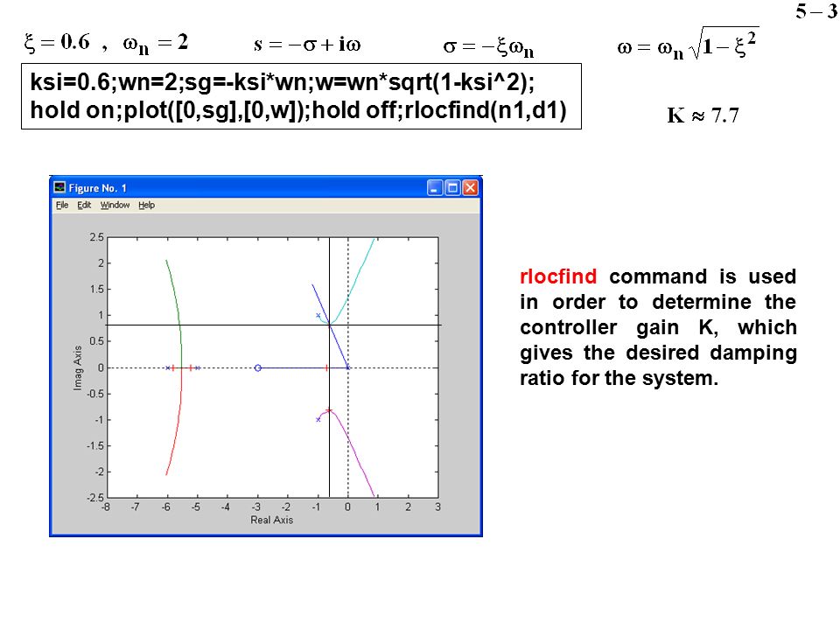Close the Figure No. 1 window
The height and width of the screenshot is (630, 840).
tap(471, 187)
